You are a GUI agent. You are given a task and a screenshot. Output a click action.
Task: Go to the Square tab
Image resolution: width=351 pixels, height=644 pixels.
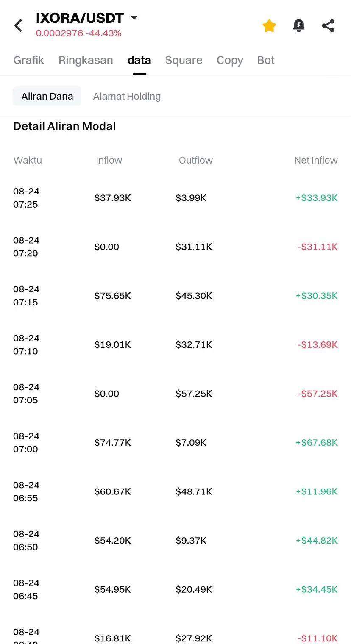[x=184, y=60]
